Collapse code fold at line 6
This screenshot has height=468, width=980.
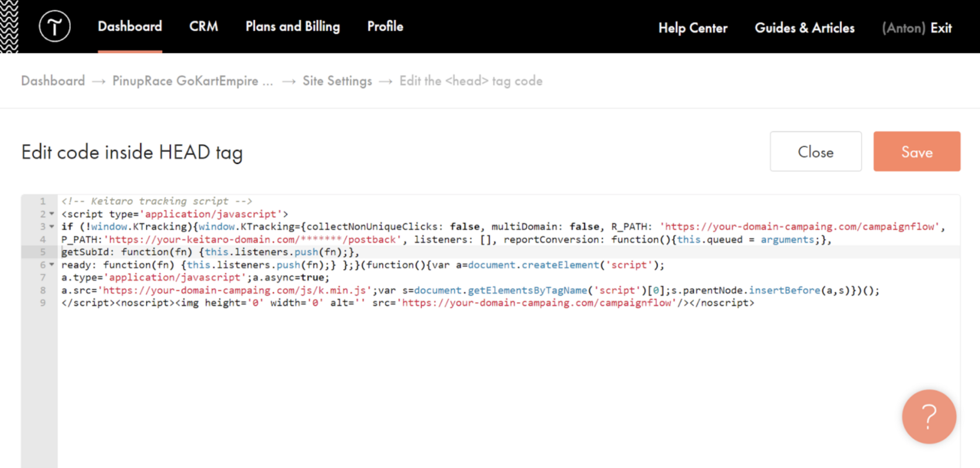pos(52,265)
